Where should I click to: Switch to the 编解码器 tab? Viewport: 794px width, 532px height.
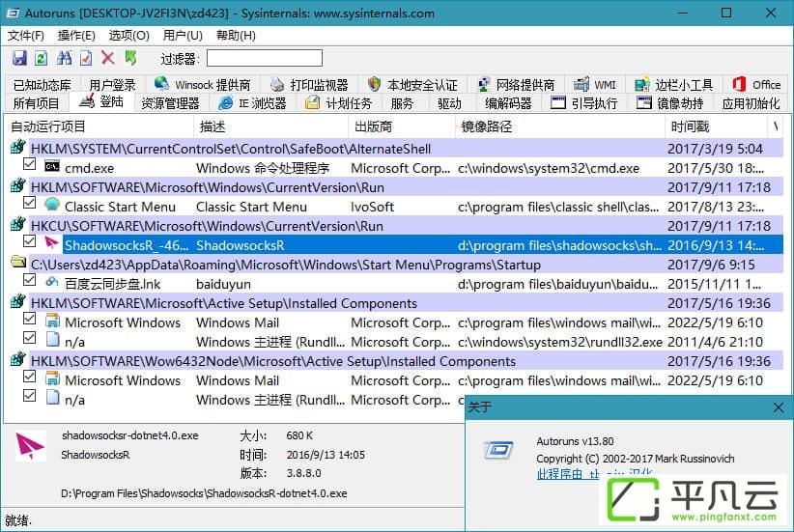click(x=508, y=103)
